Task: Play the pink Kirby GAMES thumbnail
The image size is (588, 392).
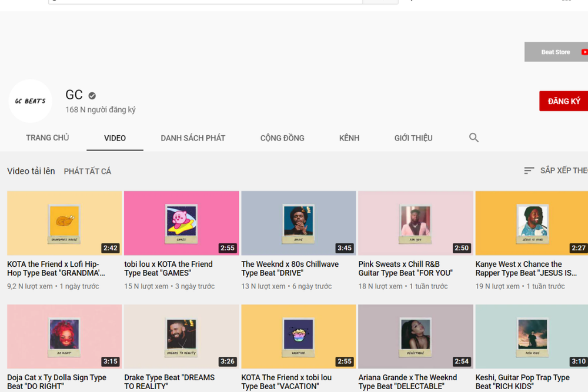Action: tap(182, 223)
